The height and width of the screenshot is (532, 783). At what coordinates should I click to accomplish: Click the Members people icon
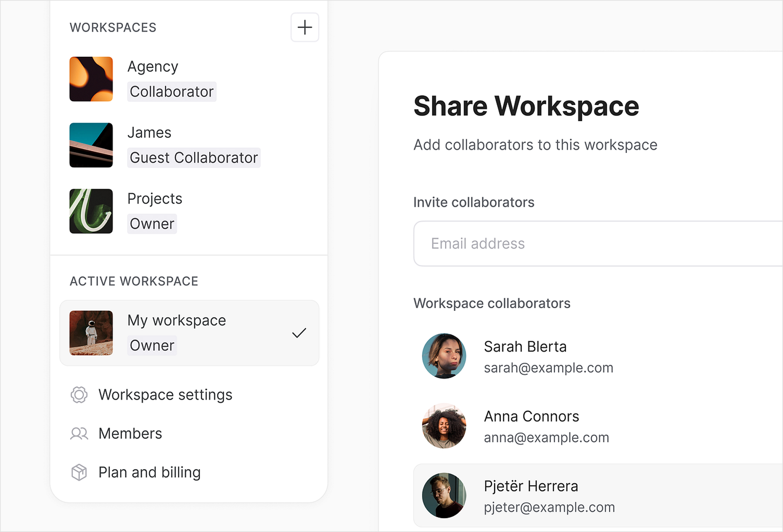[x=79, y=433]
